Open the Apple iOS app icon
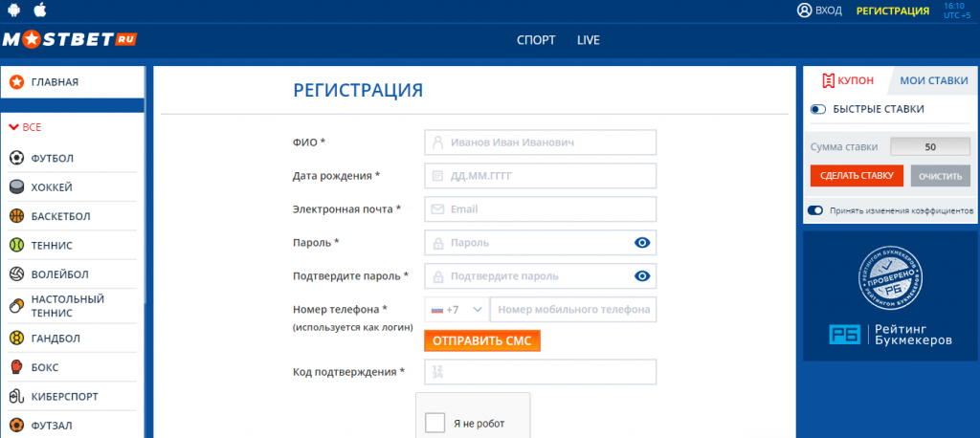Viewport: 980px width, 438px height. pyautogui.click(x=39, y=10)
